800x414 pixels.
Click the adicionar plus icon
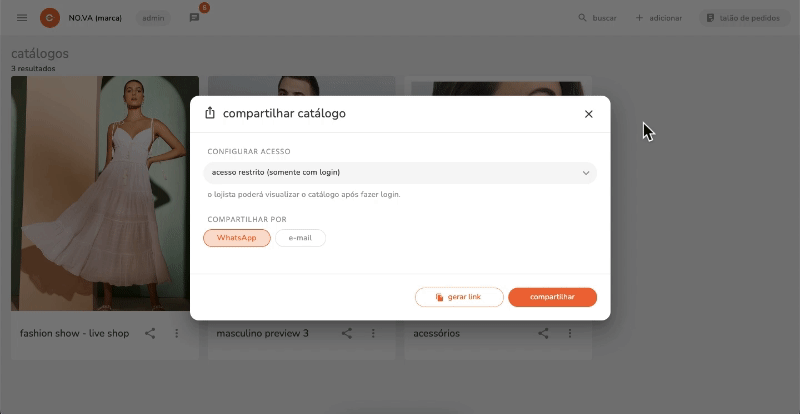pos(639,18)
